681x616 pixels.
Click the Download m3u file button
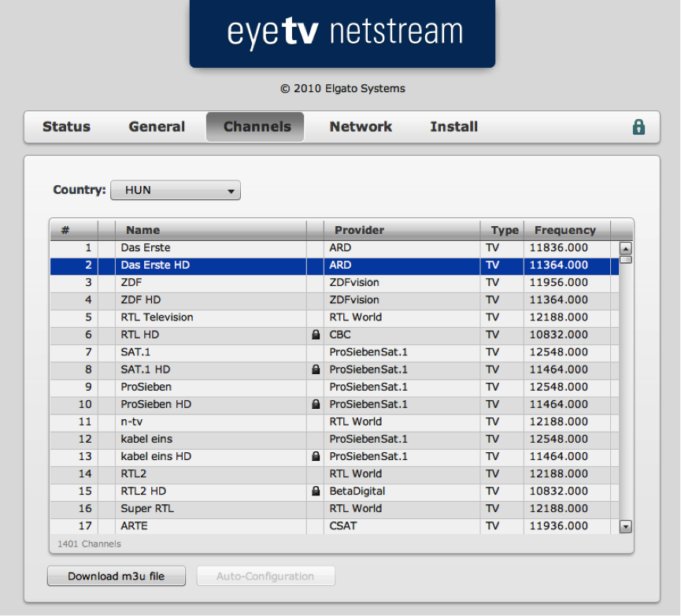point(117,576)
